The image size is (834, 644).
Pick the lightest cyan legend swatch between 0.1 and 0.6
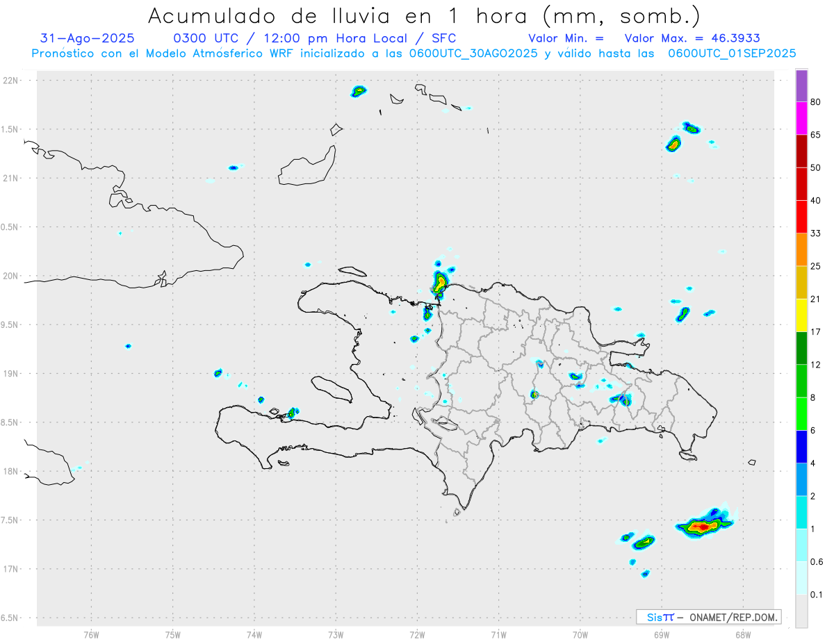[x=801, y=577]
